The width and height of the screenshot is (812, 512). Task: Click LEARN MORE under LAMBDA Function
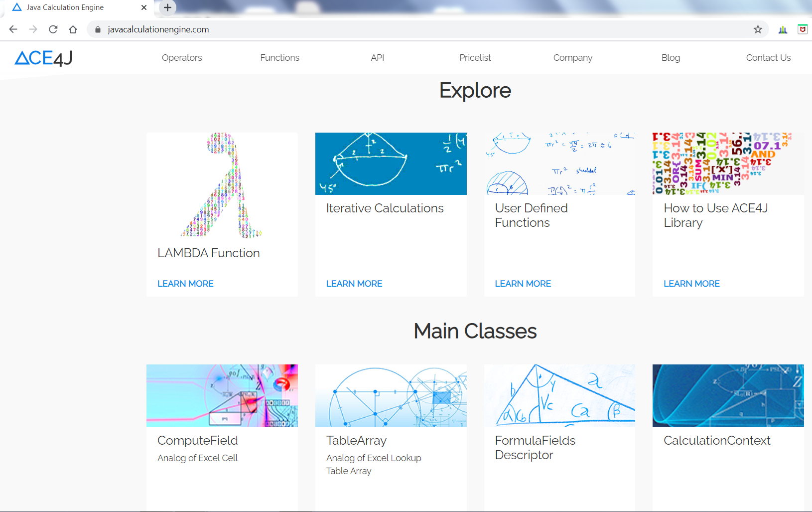(185, 283)
